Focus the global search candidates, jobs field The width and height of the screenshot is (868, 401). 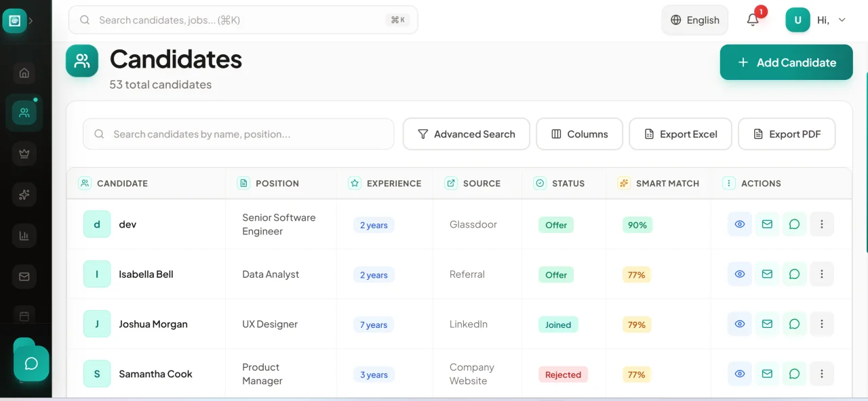[243, 20]
